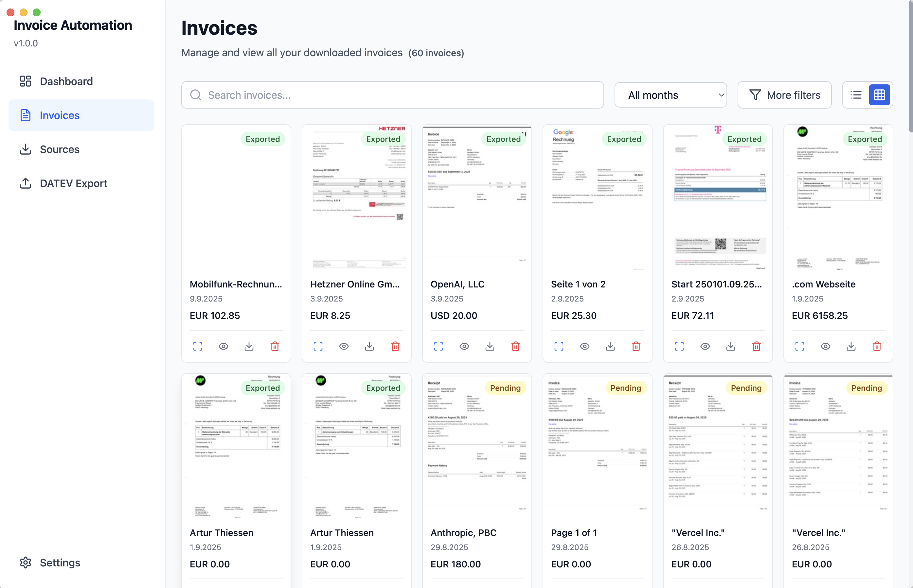Delete the OpenAI, LLC invoice
This screenshot has width=913, height=588.
tap(515, 346)
